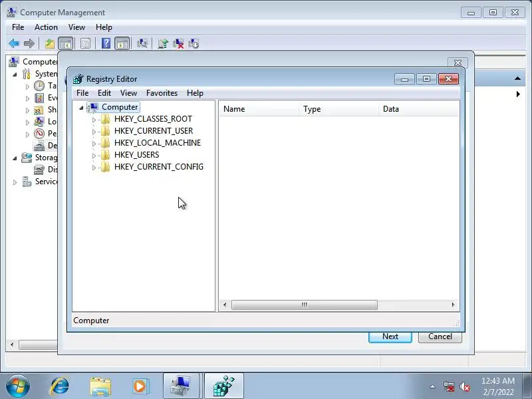Expand Services and Applications node
Viewport: 532px width, 399px height.
pos(15,182)
